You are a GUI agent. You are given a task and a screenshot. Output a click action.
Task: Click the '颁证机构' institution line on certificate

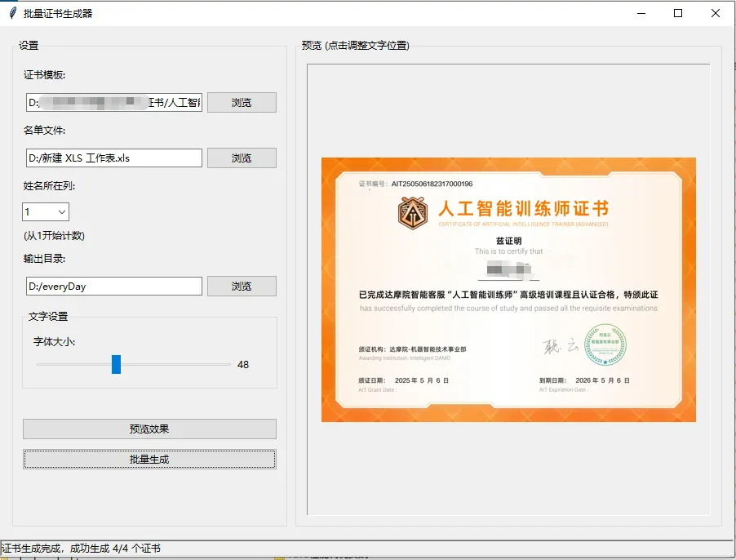pyautogui.click(x=412, y=349)
